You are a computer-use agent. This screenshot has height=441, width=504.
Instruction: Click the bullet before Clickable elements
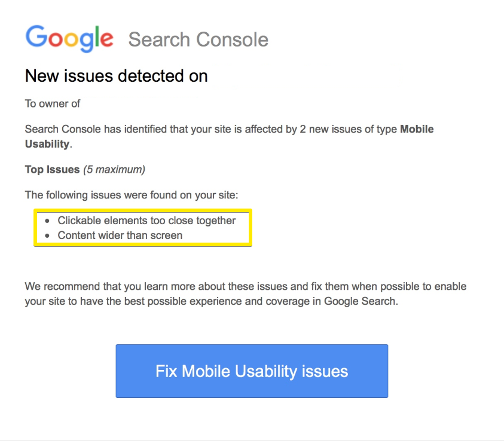[x=47, y=221]
